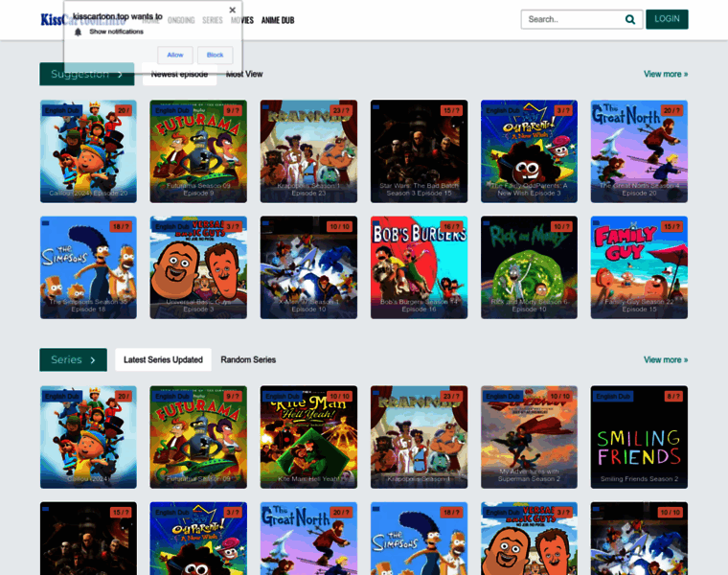Select the Random Series tab
This screenshot has width=728, height=575.
[248, 360]
